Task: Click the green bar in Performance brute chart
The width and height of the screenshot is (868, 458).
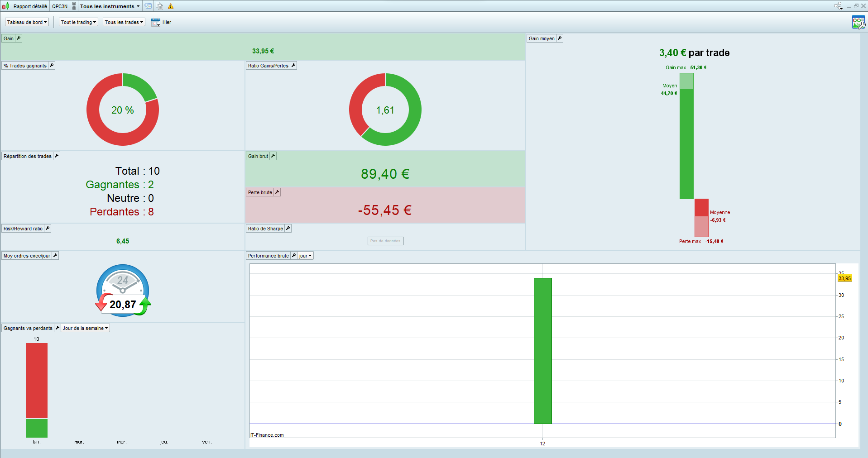Action: pyautogui.click(x=542, y=351)
